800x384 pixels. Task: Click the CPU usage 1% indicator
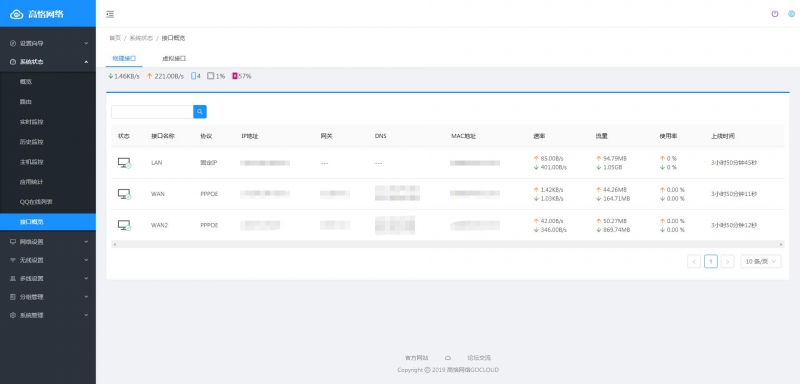click(216, 76)
